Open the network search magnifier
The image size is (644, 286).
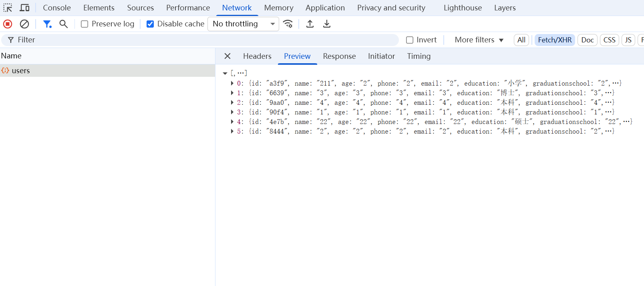point(63,24)
